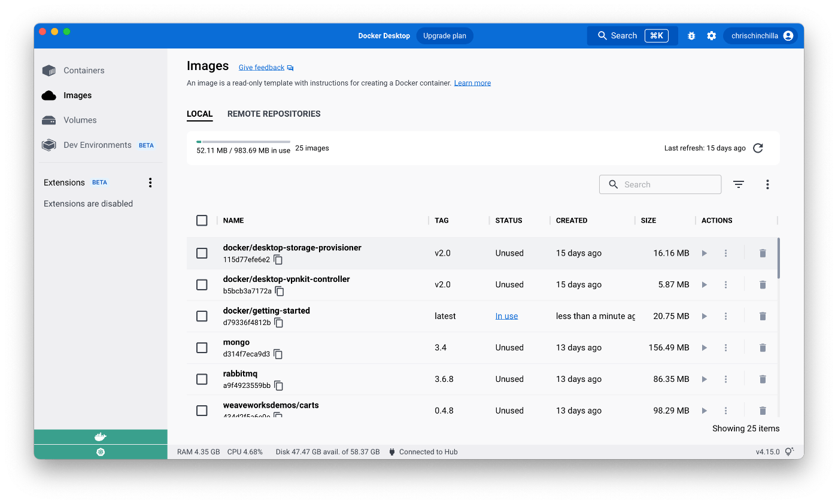Open the filter options for images
This screenshot has height=504, width=838.
click(738, 184)
